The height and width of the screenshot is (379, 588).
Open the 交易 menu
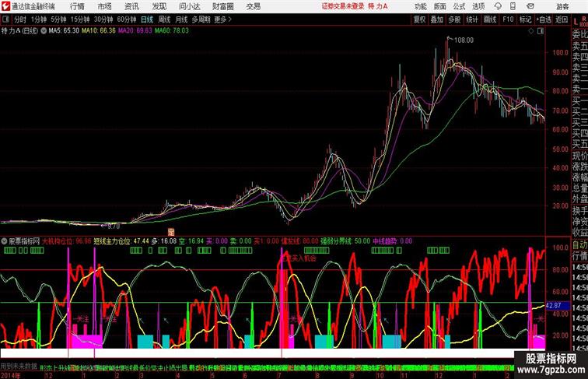[x=254, y=6]
